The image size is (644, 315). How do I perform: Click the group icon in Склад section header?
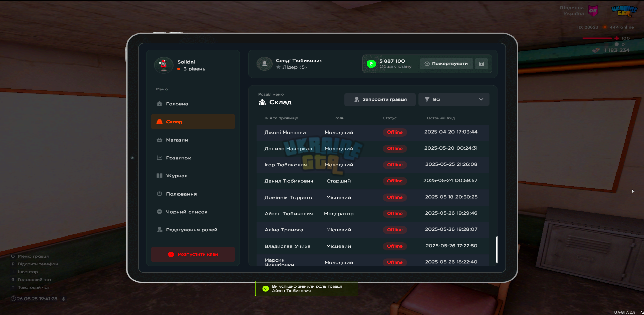[262, 102]
